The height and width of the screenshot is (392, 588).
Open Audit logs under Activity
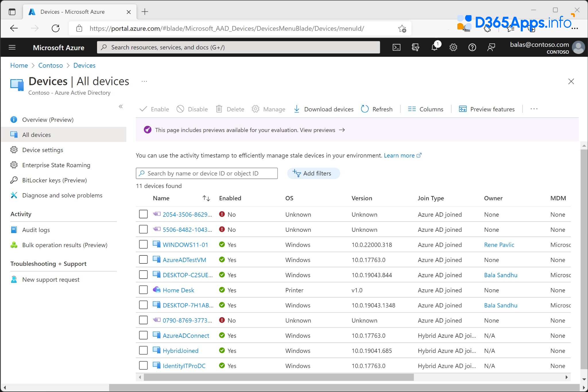(x=35, y=230)
